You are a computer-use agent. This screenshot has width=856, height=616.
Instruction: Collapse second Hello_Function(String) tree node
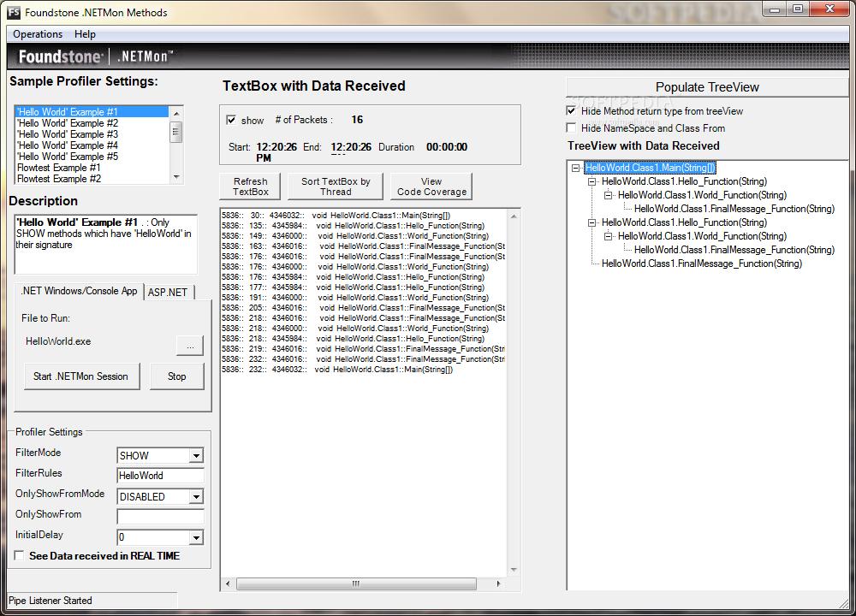[591, 222]
